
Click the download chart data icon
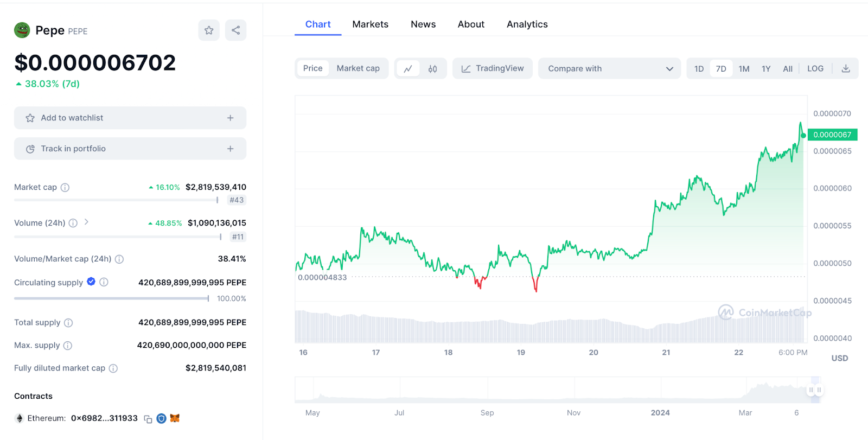point(846,69)
